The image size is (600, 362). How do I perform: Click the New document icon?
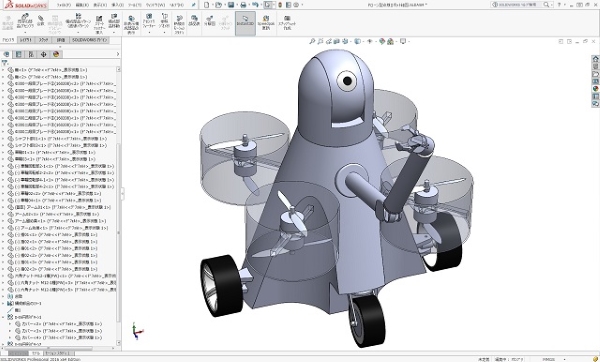[x=207, y=5]
